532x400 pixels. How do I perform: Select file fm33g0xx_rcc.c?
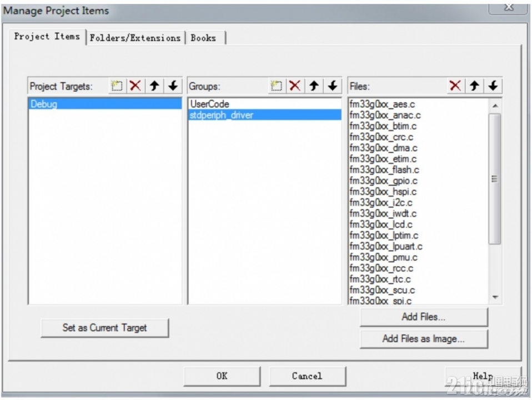pos(382,268)
